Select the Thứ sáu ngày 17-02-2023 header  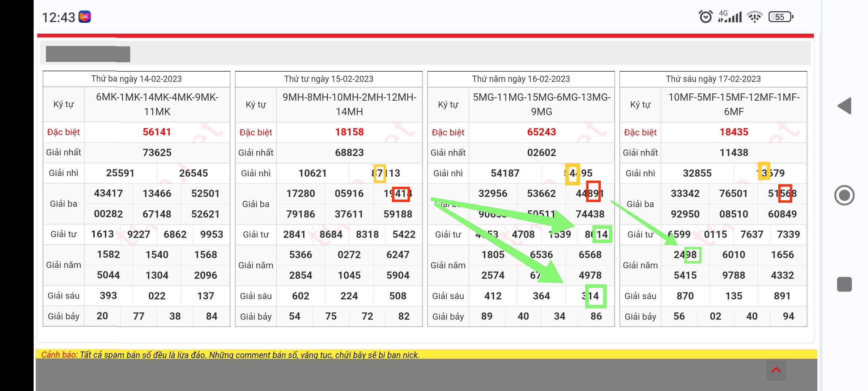pos(713,79)
